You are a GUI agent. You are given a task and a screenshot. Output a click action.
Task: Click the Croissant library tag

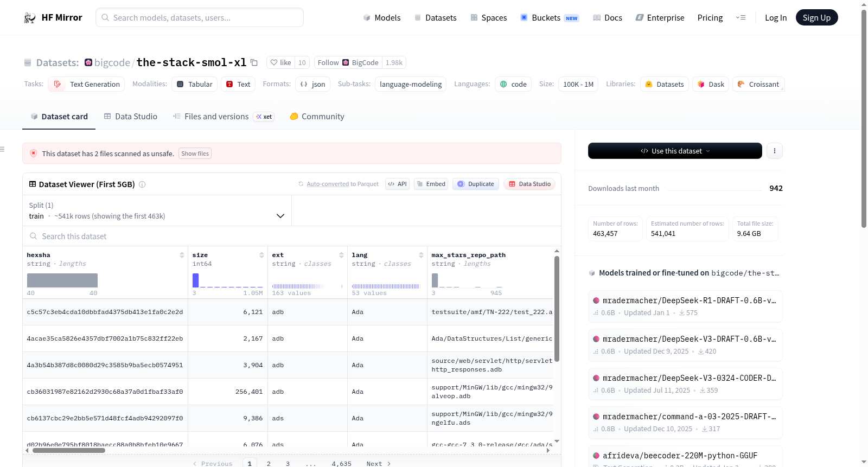pyautogui.click(x=758, y=84)
